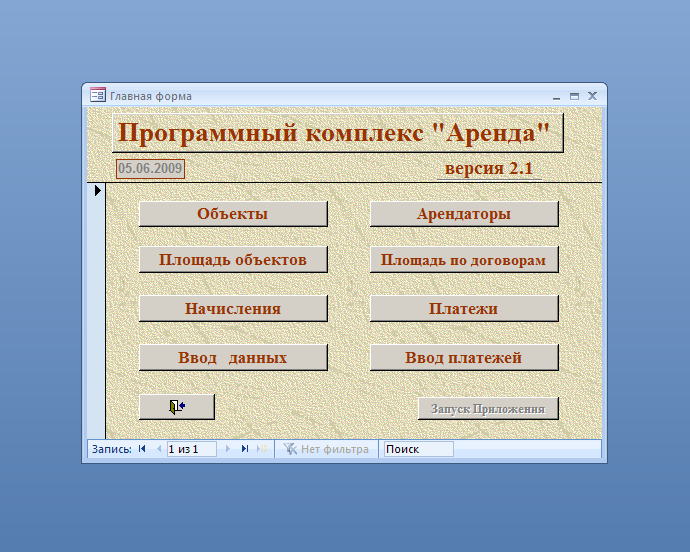Open 'Начисления' form

coord(233,309)
